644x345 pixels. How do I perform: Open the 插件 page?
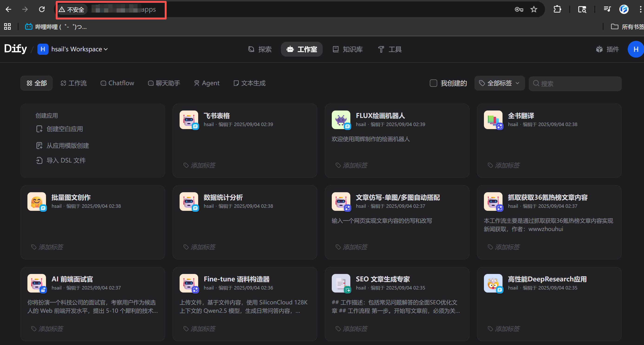coord(607,49)
